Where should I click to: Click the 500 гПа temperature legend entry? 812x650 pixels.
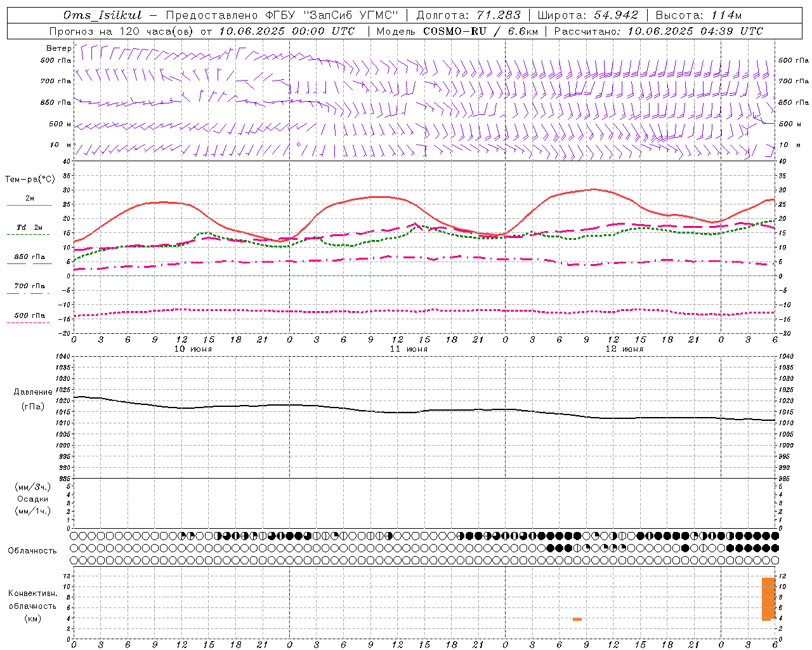click(29, 317)
